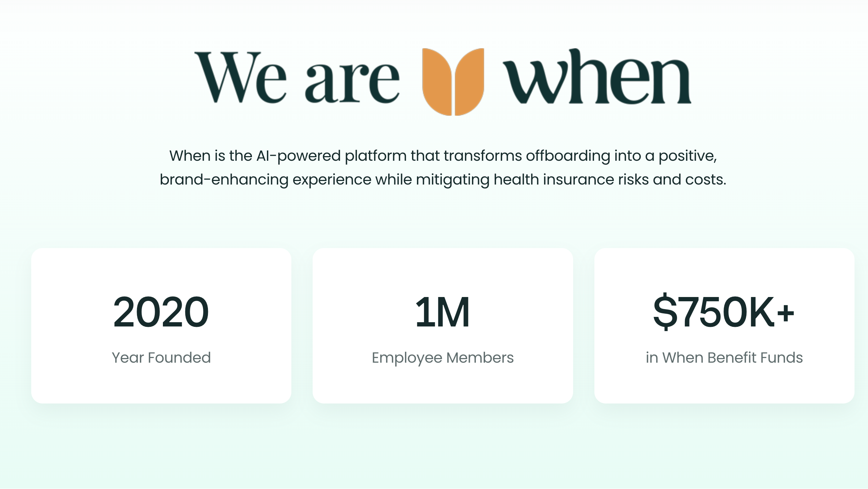The height and width of the screenshot is (489, 868).
Task: Click the 'Year Founded' label
Action: [x=161, y=358]
